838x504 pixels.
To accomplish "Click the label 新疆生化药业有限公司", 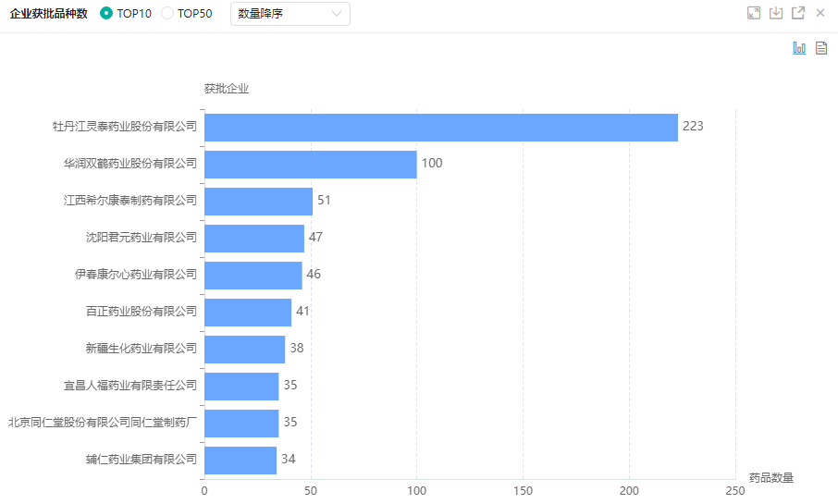I will click(x=142, y=349).
